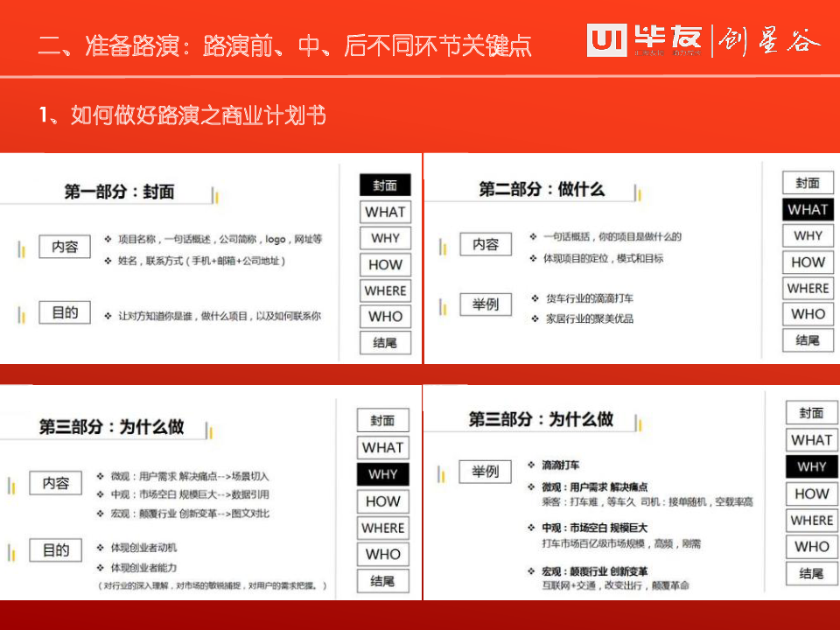Click HOW in the 第一部分 封面 panel
This screenshot has width=840, height=630.
385,264
